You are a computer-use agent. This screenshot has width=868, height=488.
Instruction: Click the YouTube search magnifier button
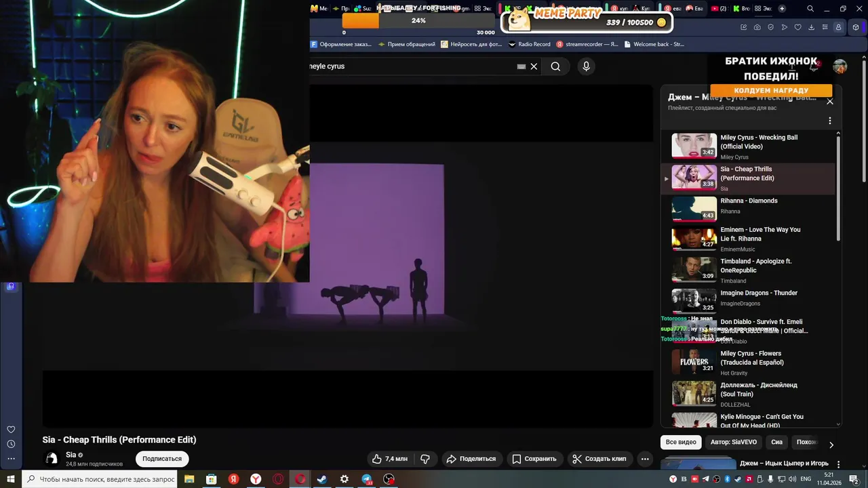click(555, 66)
